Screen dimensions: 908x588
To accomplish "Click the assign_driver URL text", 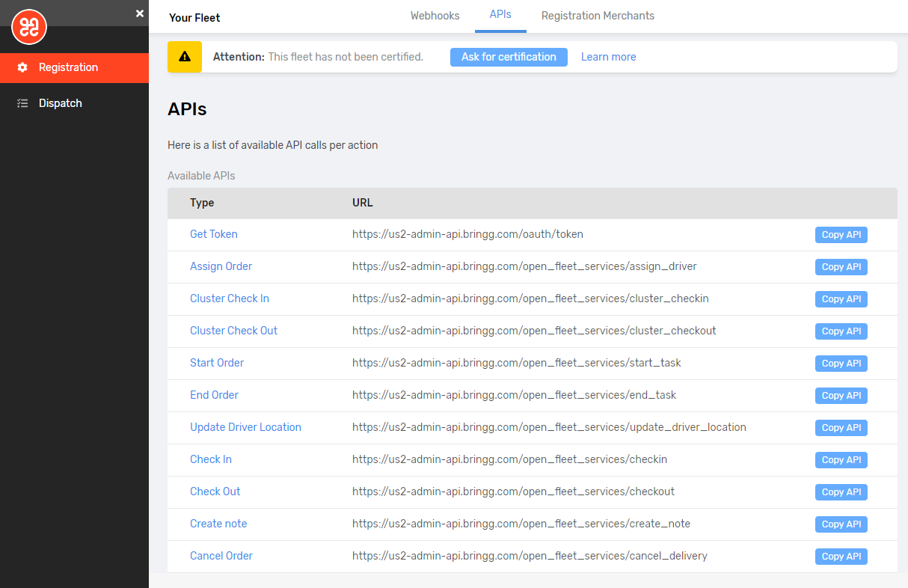I will coord(524,266).
